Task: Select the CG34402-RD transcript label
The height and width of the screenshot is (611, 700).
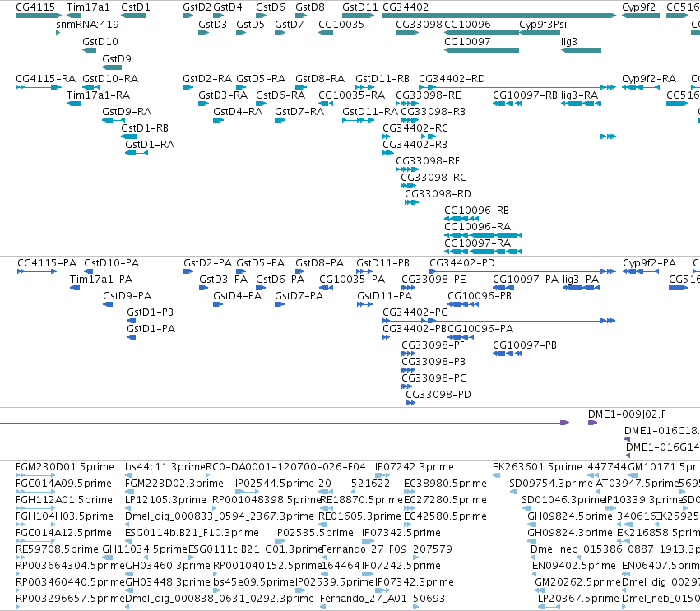Action: coord(452,79)
